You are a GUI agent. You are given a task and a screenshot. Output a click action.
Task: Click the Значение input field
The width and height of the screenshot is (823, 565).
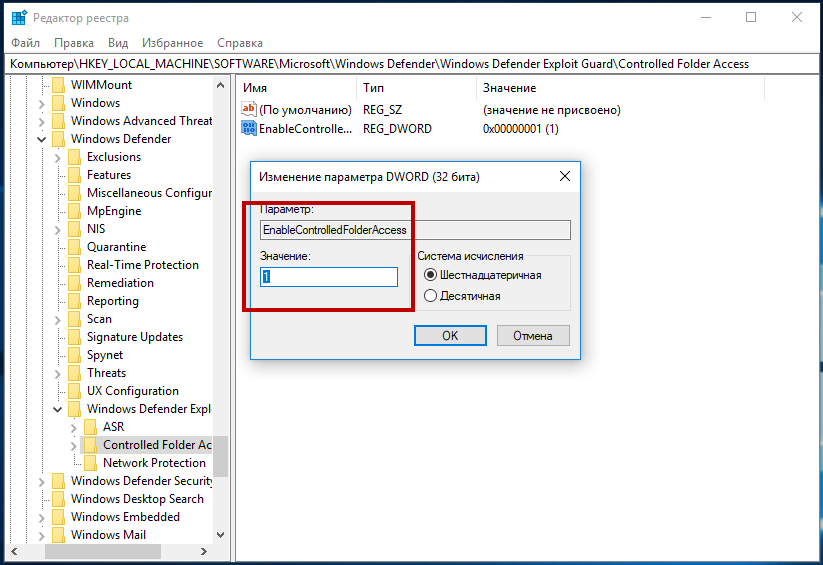point(329,277)
